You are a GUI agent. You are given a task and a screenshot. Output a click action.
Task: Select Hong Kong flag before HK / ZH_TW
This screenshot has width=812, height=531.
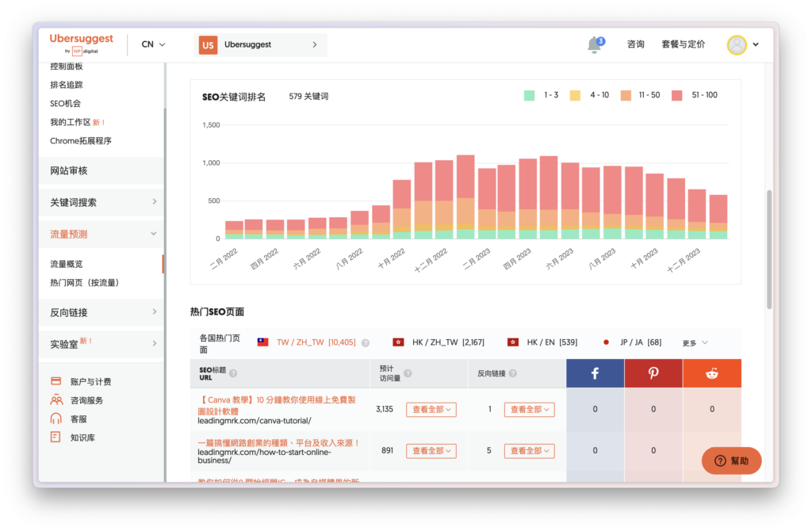coord(398,342)
